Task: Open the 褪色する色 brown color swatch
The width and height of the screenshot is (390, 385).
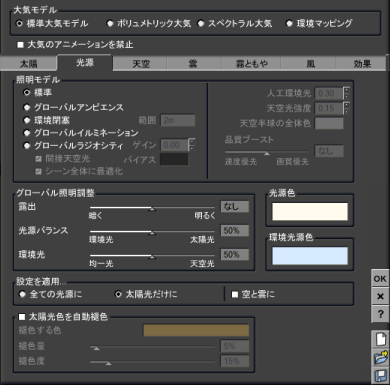Action: pyautogui.click(x=196, y=330)
